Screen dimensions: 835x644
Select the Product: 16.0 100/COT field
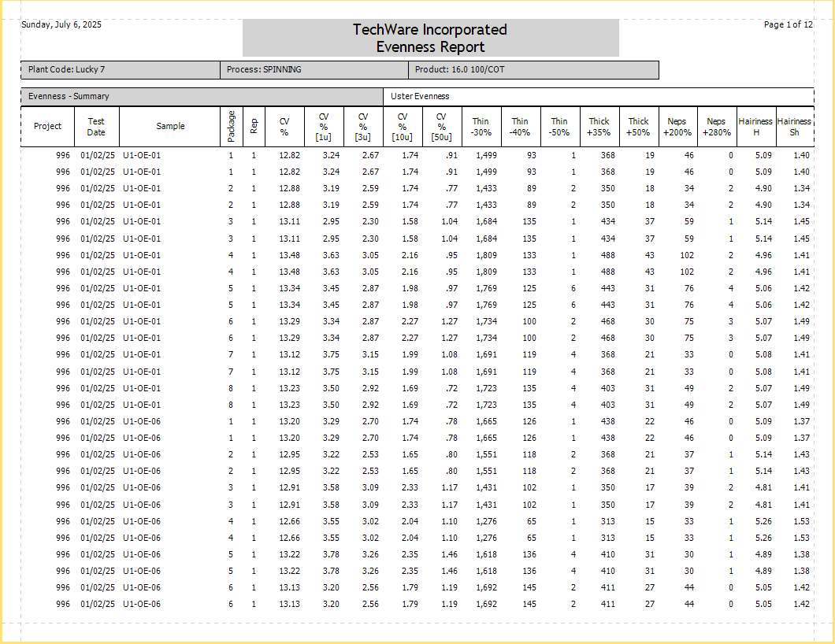coord(460,70)
